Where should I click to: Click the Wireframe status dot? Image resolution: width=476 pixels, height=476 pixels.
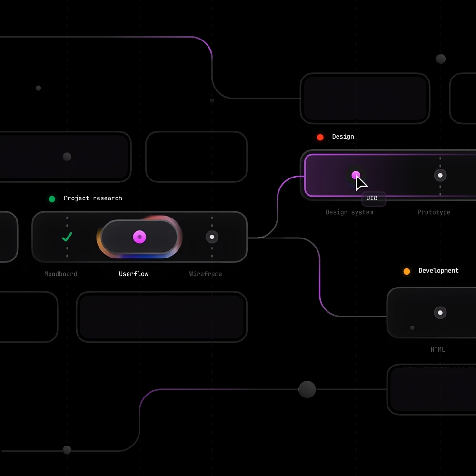(212, 237)
